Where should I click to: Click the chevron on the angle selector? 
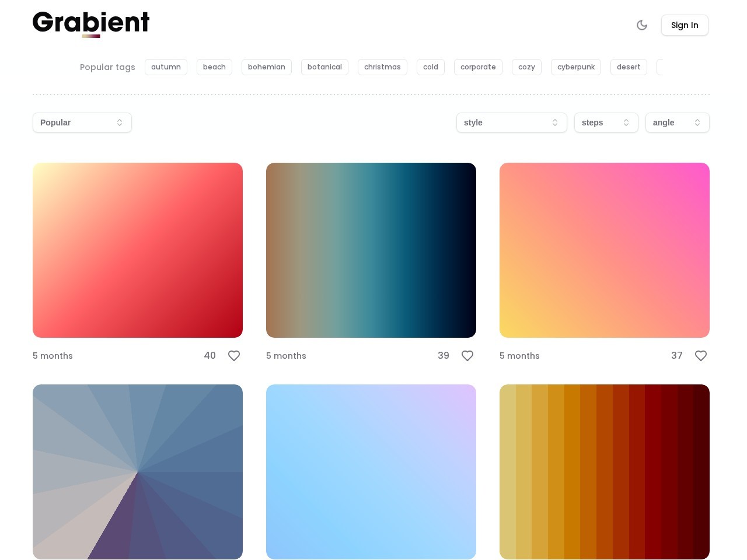pyautogui.click(x=697, y=123)
